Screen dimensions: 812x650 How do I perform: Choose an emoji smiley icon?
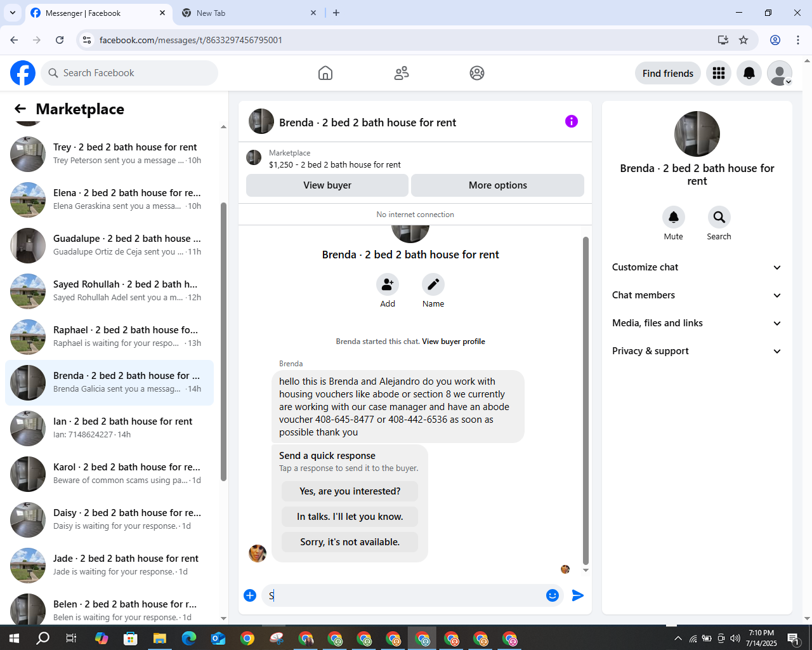553,595
